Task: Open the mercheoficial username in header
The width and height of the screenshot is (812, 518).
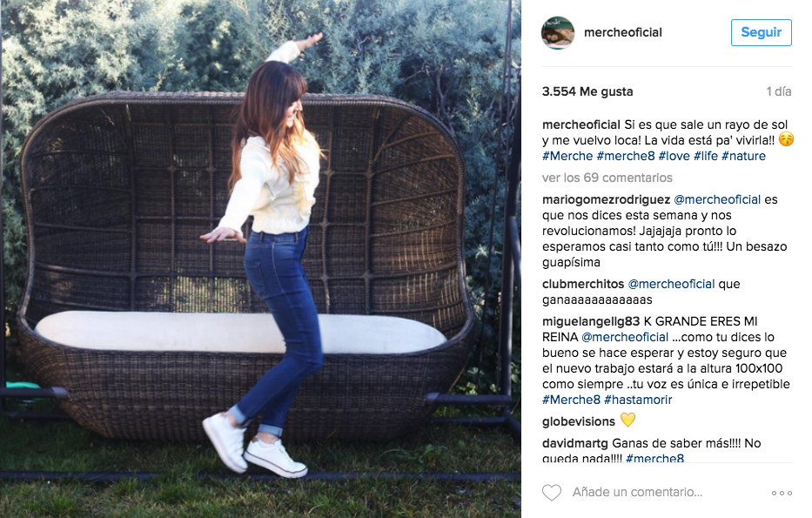Action: [623, 32]
